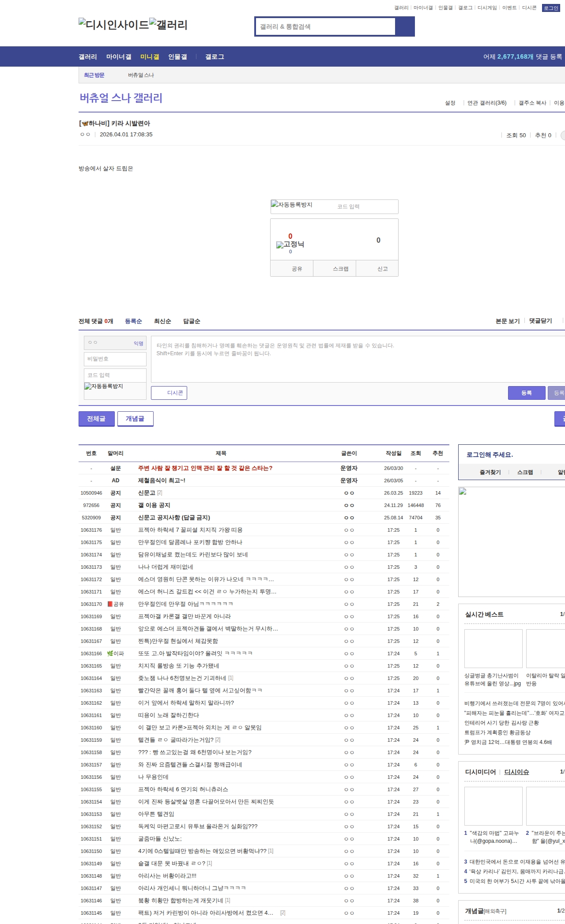Image resolution: width=565 pixels, height=924 pixels.
Task: Report the post with 신고 button
Action: coord(382,269)
